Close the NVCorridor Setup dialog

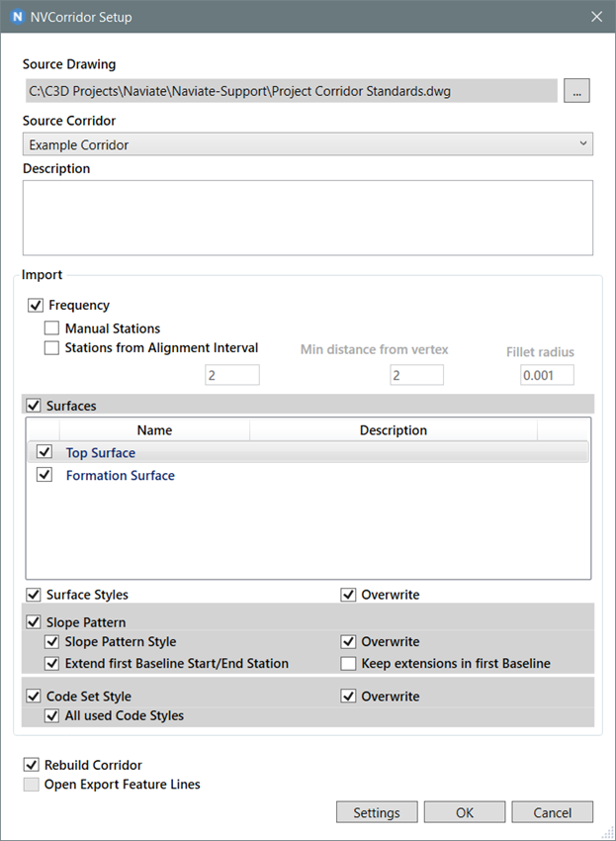coord(596,17)
